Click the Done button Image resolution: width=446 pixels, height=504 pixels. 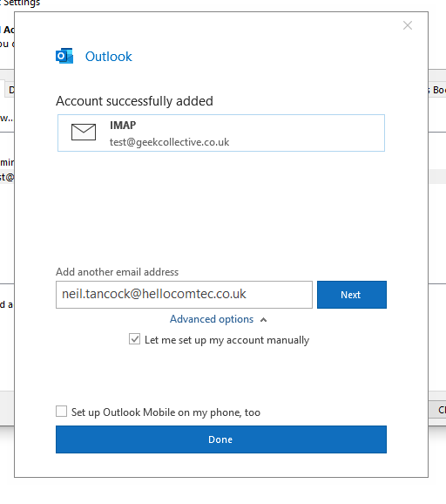pyautogui.click(x=221, y=439)
